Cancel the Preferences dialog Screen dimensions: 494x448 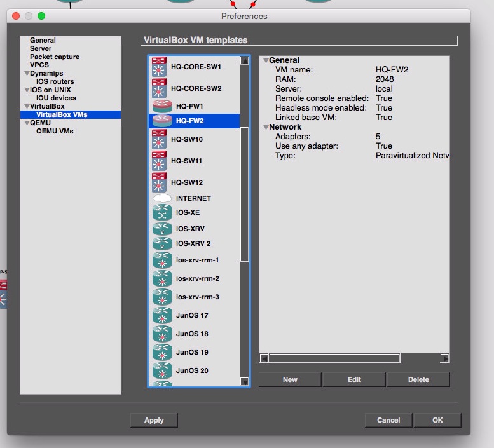point(388,420)
